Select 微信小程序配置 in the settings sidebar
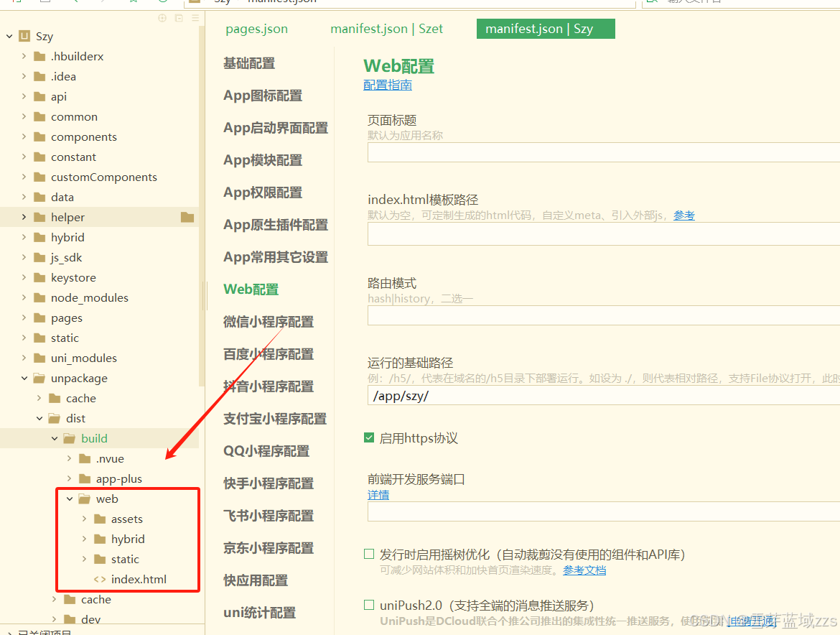The image size is (840, 635). pos(268,322)
